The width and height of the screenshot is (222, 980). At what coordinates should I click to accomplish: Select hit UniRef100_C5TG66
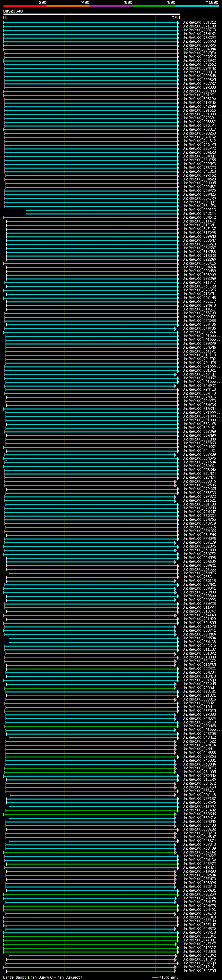[199, 569]
